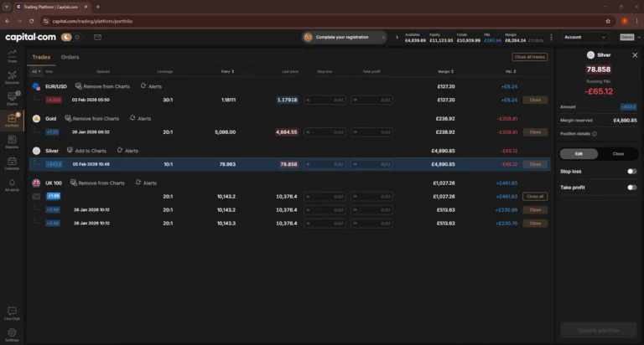Click the browser address bar
The height and width of the screenshot is (345, 644).
coord(320,21)
